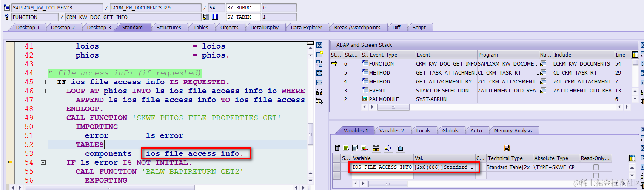Open the Memory Analysis tab
This screenshot has height=190, width=644.
pos(513,130)
